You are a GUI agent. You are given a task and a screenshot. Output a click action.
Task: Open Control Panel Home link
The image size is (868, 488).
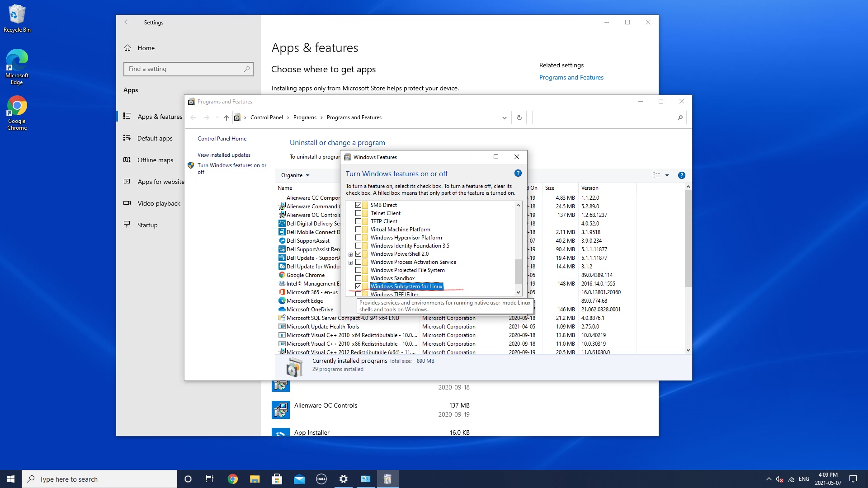pyautogui.click(x=222, y=139)
